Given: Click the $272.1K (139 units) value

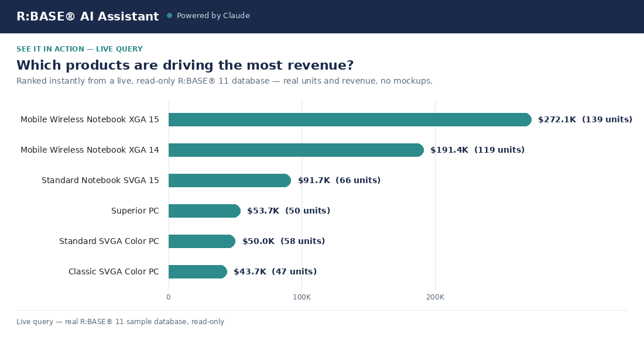Looking at the screenshot, I should coord(585,119).
